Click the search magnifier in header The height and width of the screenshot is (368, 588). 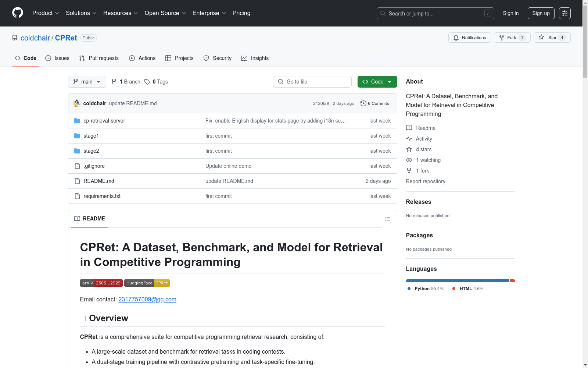pyautogui.click(x=383, y=13)
